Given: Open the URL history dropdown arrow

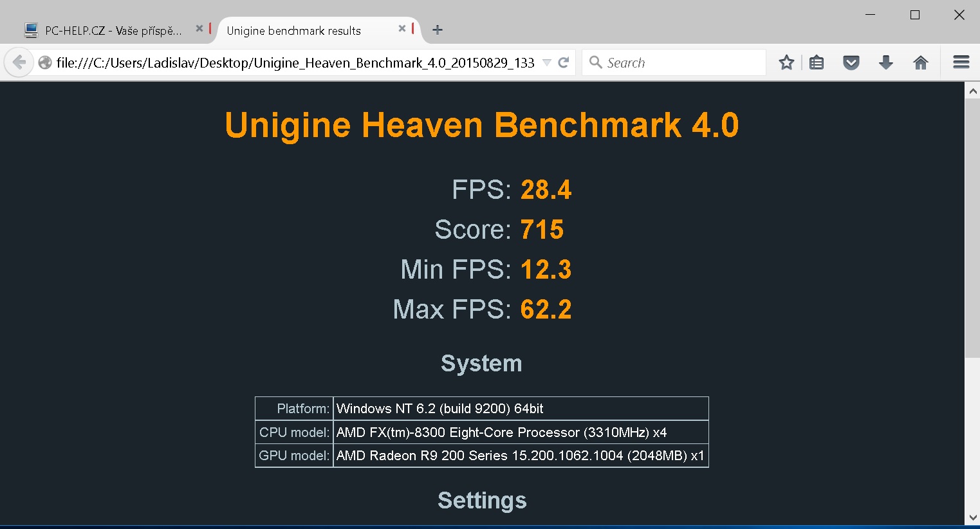Looking at the screenshot, I should point(547,62).
